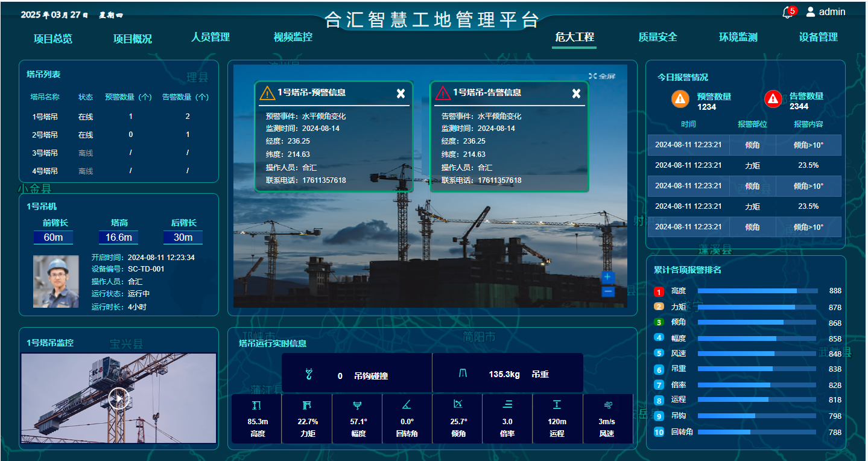The image size is (868, 461).
Task: Go to the 环境监测 tab
Action: point(738,37)
